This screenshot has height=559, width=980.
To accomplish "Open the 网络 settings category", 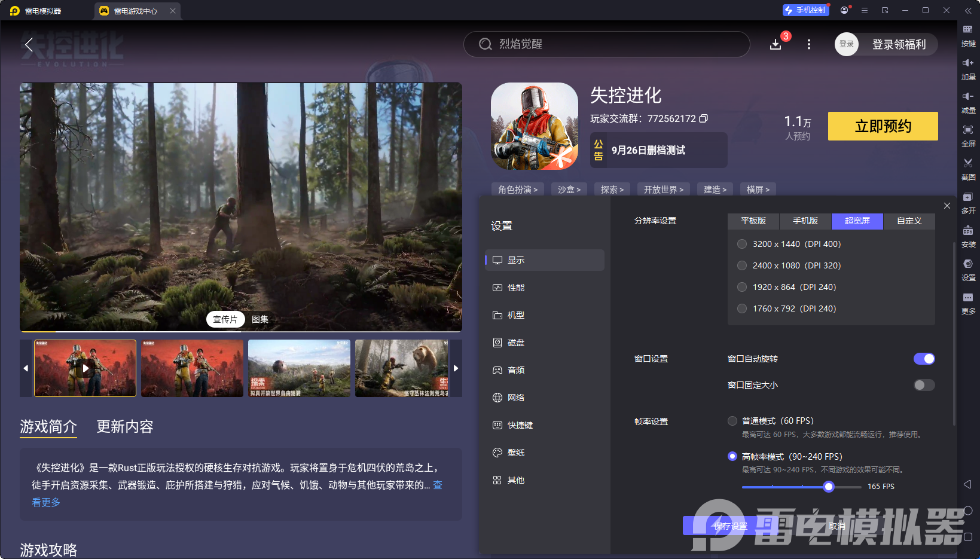I will coord(517,397).
